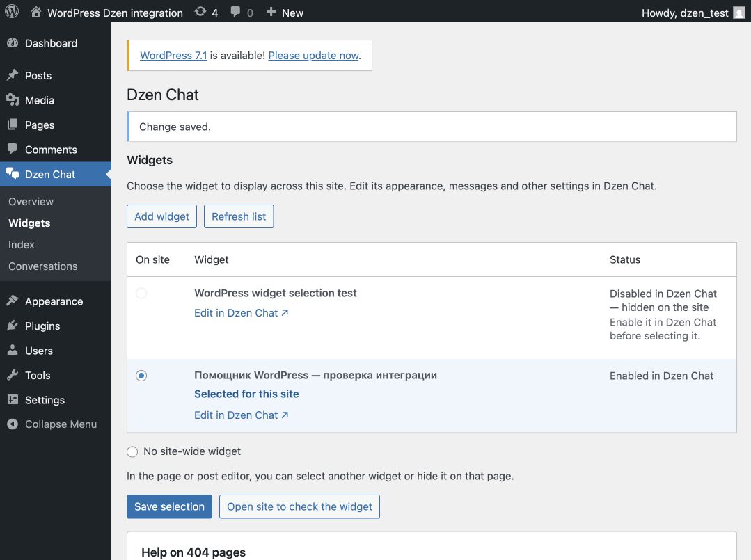Image resolution: width=751 pixels, height=560 pixels.
Task: Click New in the admin bar
Action: [x=292, y=13]
